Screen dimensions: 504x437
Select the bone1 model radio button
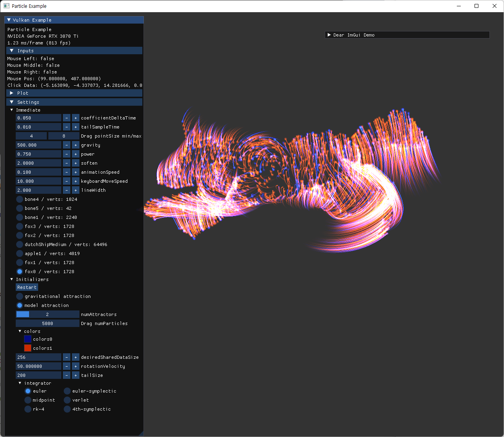click(x=20, y=217)
